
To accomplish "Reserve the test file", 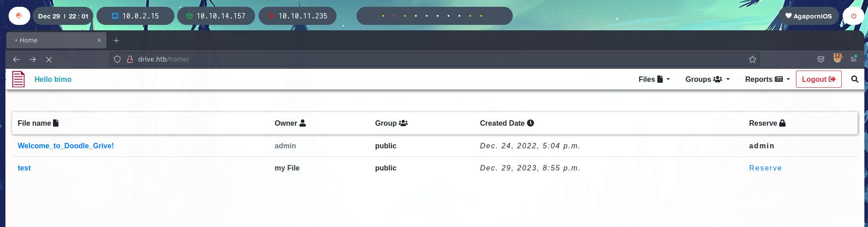I will 765,168.
